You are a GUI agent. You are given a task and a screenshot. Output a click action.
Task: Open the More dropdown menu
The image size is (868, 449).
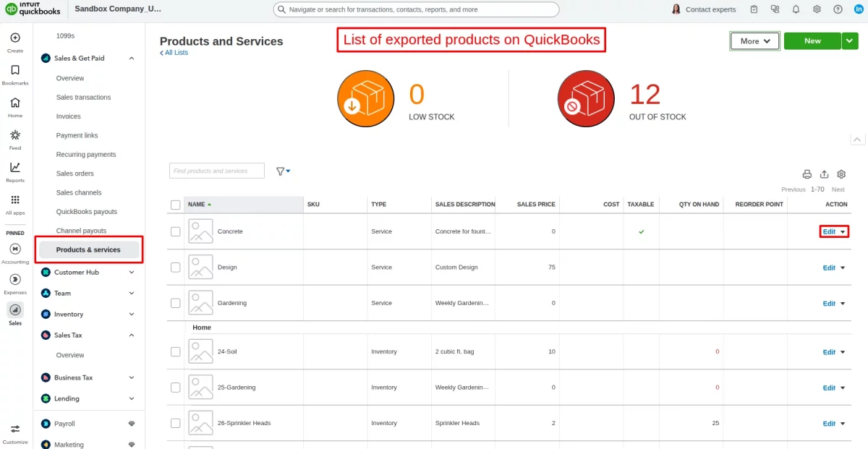click(754, 41)
